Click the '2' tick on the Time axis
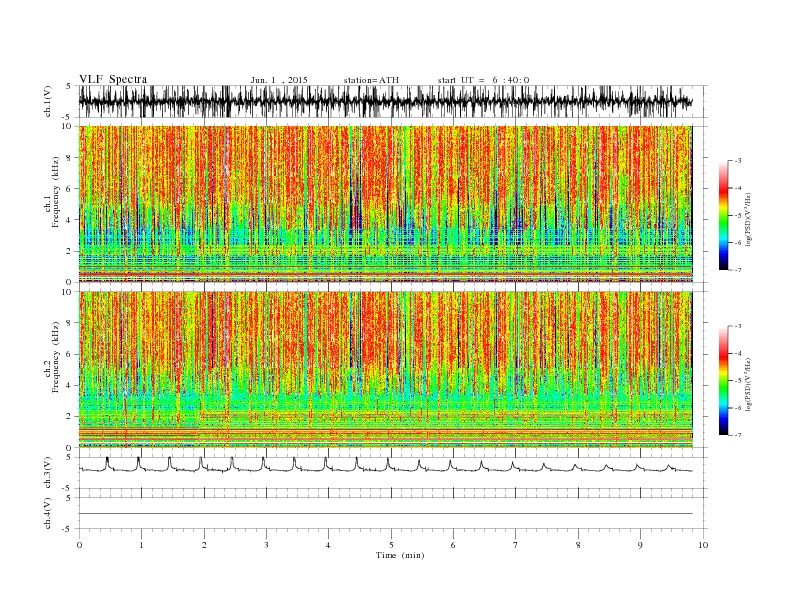This screenshot has width=792, height=612. (204, 545)
